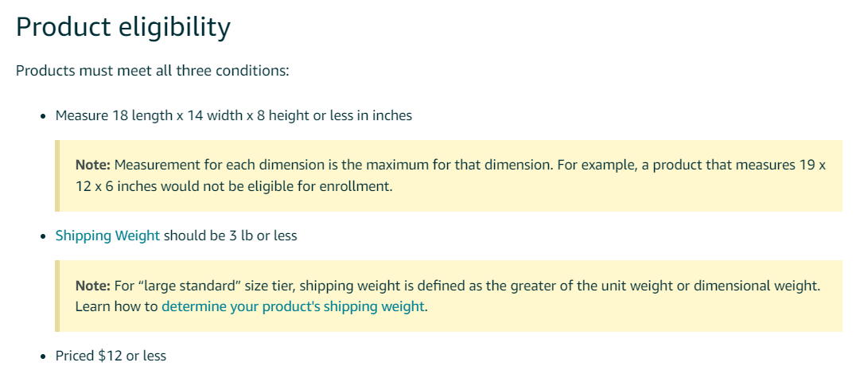Follow "determine your product's shipping weight" link
The height and width of the screenshot is (374, 868).
tap(293, 306)
